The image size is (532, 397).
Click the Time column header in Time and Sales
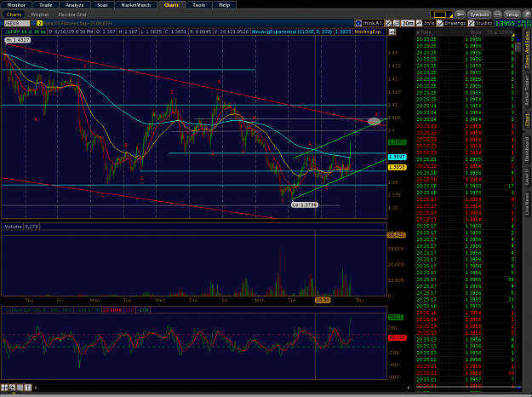pos(426,32)
